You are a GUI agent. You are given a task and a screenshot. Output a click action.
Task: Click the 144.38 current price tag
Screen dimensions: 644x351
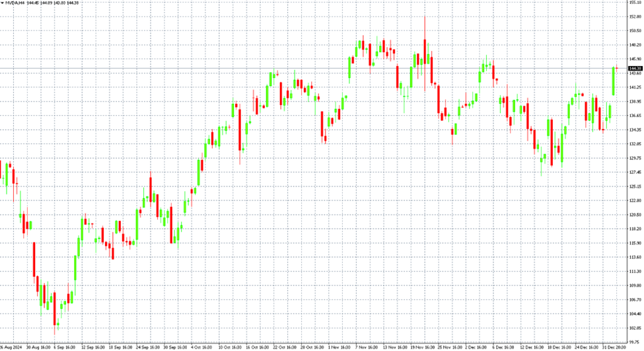click(x=635, y=68)
